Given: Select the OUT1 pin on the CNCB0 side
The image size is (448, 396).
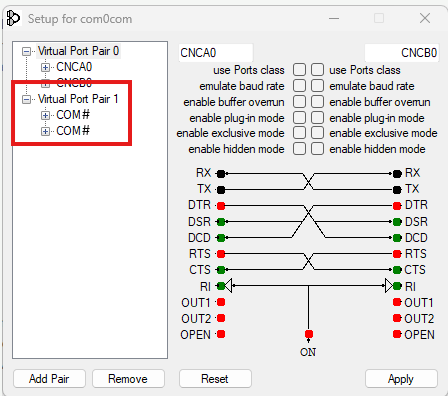Looking at the screenshot, I should click(397, 302).
